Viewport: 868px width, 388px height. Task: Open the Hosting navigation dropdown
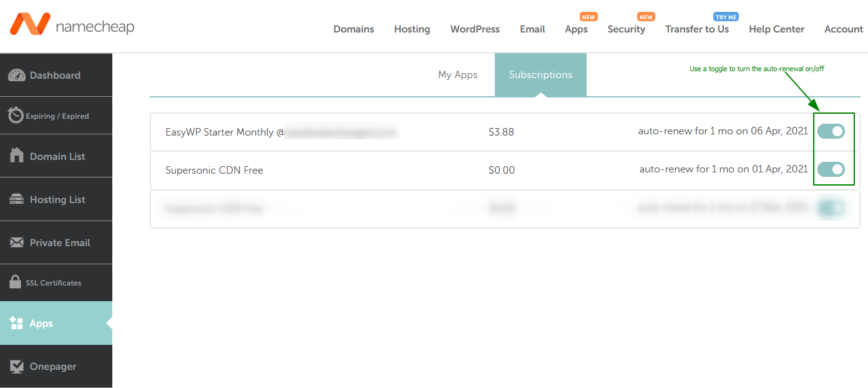point(412,29)
